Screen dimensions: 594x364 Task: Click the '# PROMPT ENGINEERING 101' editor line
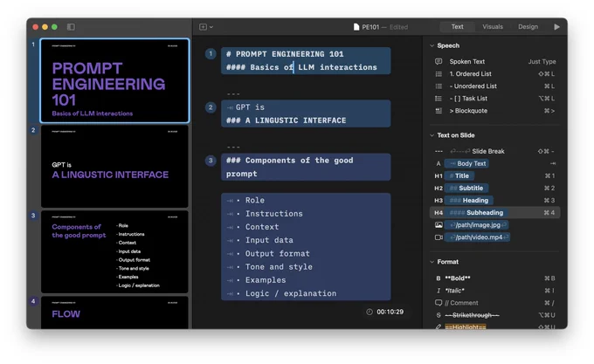pos(285,54)
